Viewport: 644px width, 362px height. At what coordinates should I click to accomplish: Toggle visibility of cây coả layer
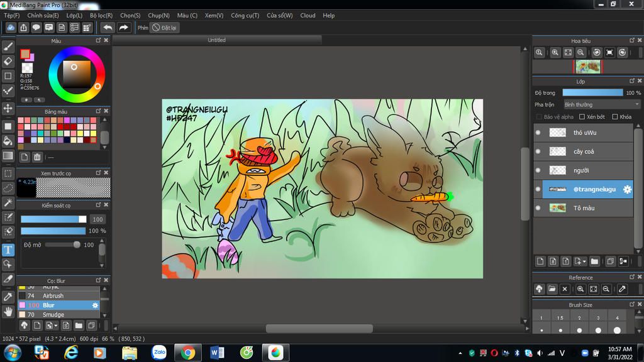coord(538,151)
